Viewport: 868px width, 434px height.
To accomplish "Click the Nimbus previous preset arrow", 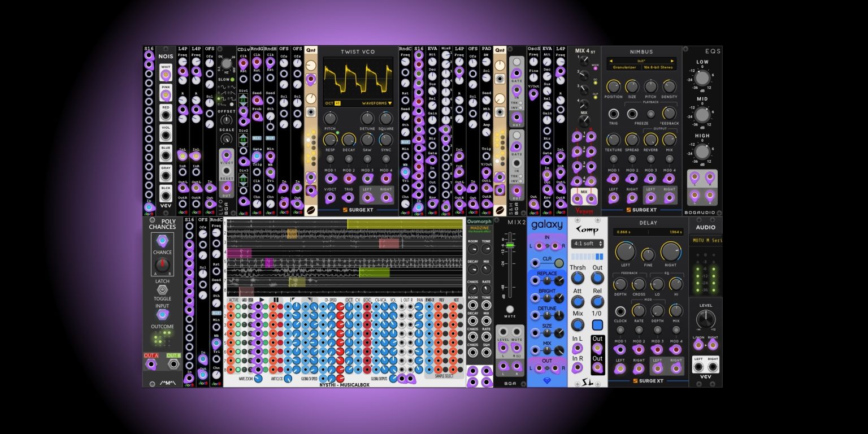I will [x=610, y=60].
